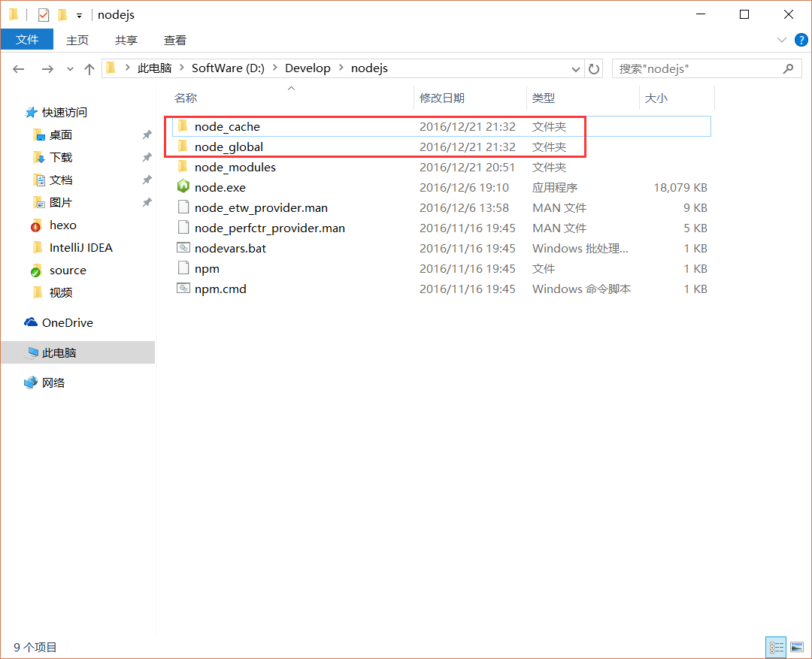Switch to the large icons view

tap(796, 647)
